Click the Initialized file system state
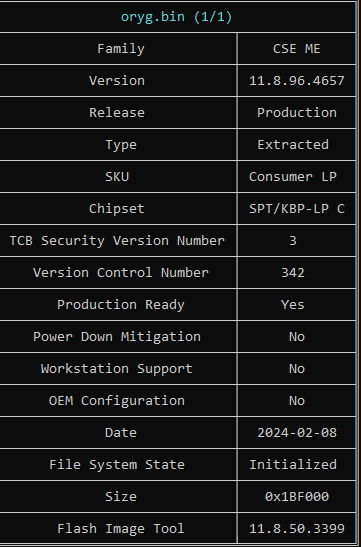The image size is (361, 547). [x=293, y=465]
